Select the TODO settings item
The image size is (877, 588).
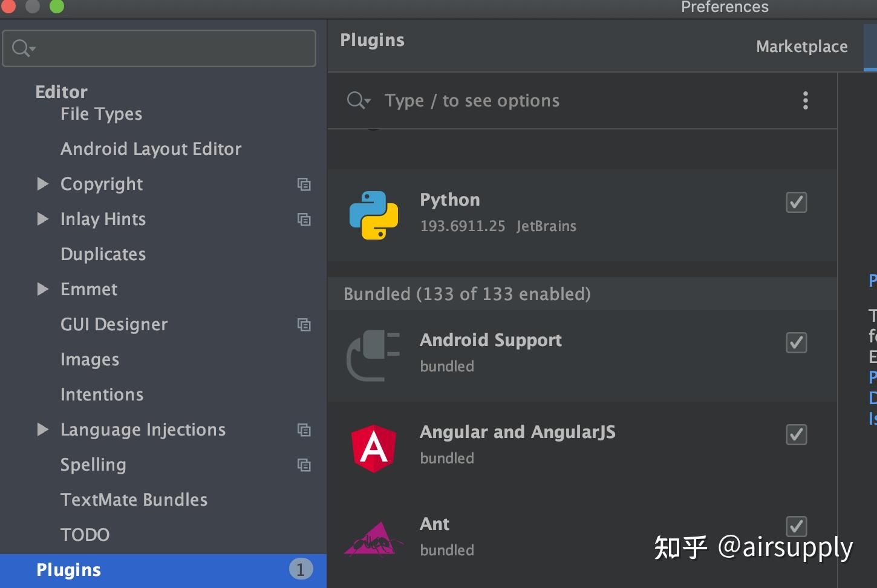pos(85,535)
